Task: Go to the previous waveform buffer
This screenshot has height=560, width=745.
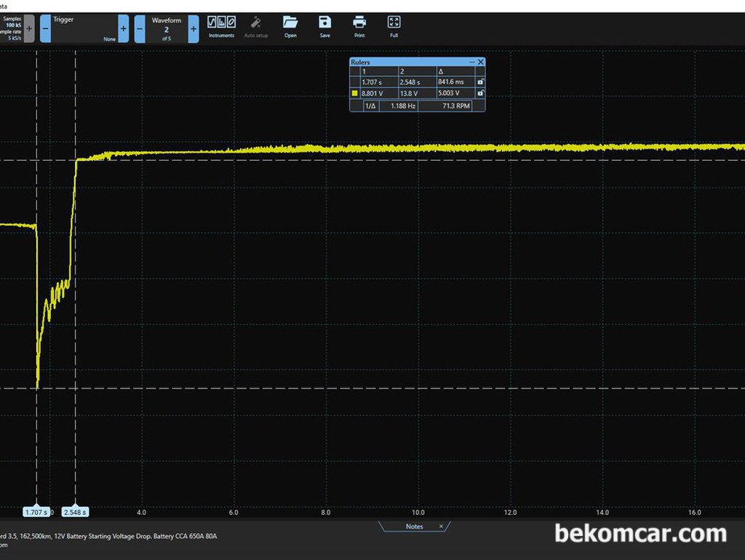Action: point(140,29)
